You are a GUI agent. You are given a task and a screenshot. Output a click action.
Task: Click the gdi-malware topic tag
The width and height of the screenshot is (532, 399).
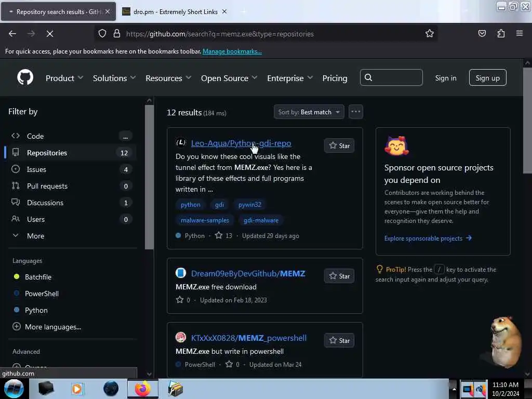tap(261, 220)
